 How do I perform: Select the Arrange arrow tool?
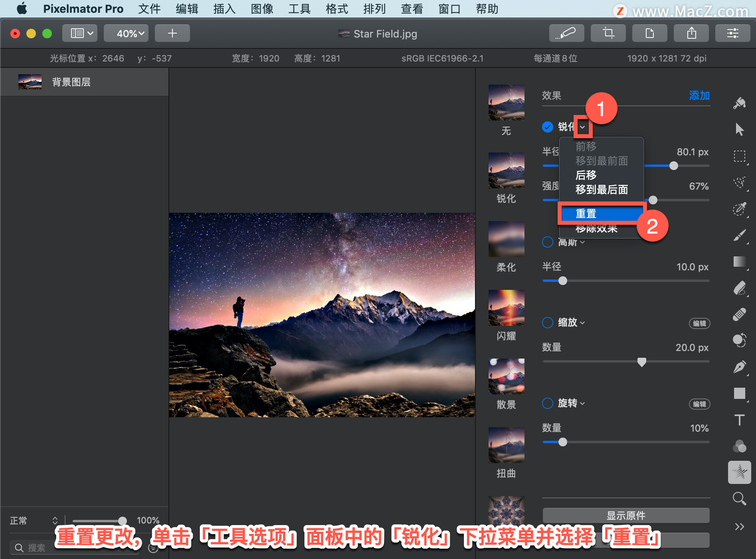740,129
